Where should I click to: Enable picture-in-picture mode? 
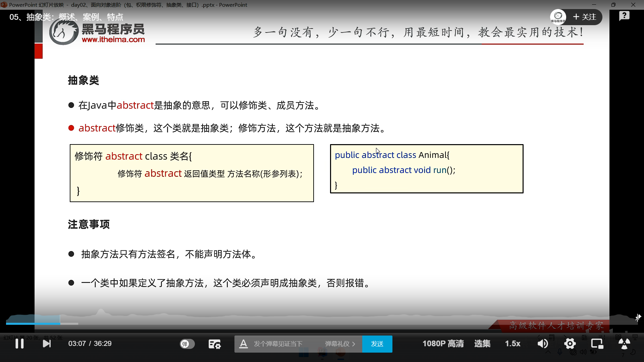pos(597,344)
